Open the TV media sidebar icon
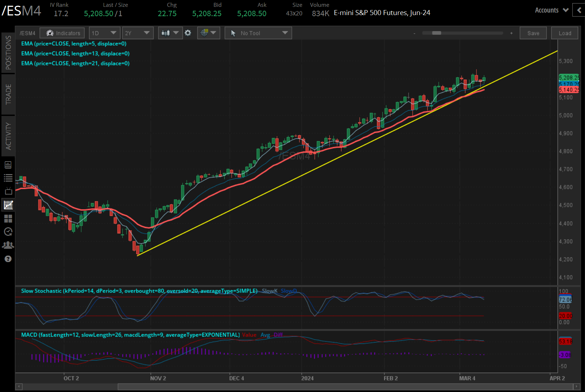This screenshot has height=392, width=585. coord(8,191)
